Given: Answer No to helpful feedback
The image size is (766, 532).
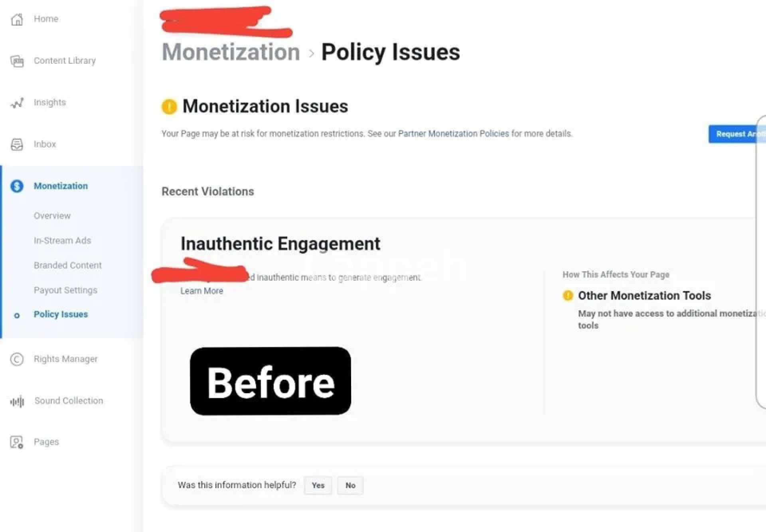Looking at the screenshot, I should [x=350, y=485].
